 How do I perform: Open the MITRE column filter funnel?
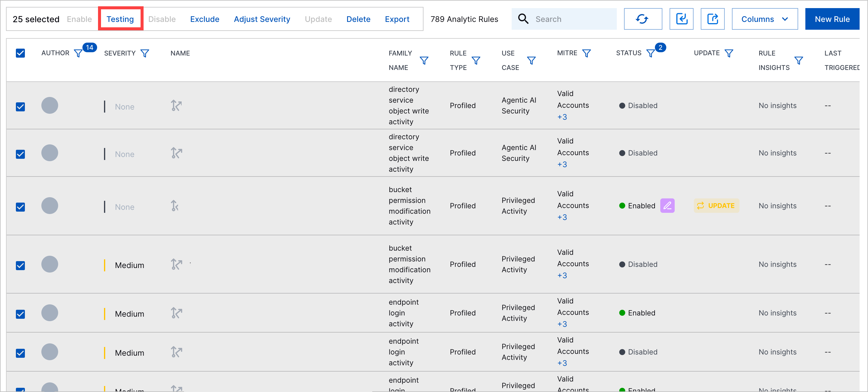[587, 53]
